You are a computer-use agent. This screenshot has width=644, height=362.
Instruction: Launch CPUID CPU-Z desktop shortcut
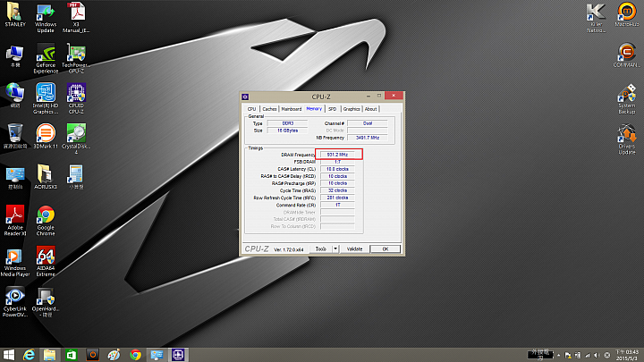pyautogui.click(x=76, y=99)
